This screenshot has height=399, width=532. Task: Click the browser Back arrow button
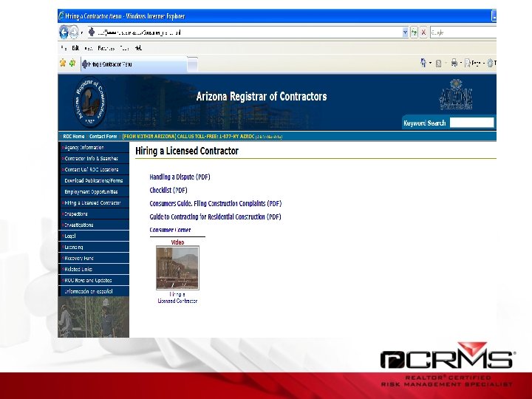[x=64, y=33]
